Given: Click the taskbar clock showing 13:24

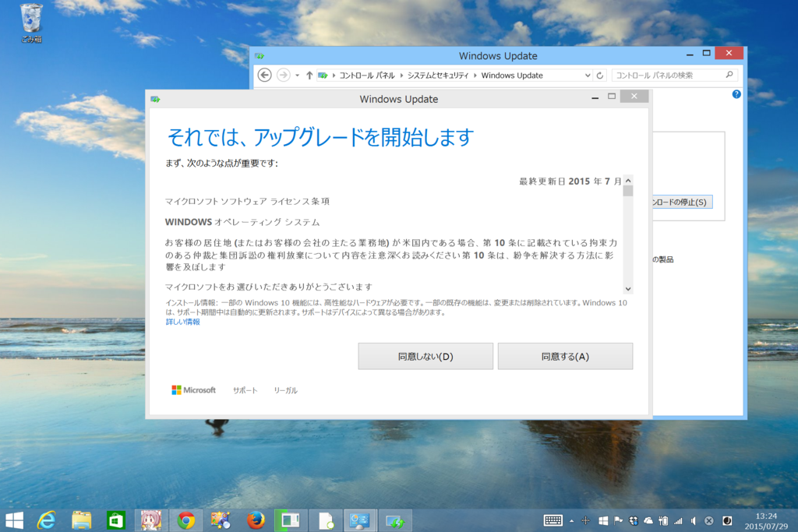Looking at the screenshot, I should (766, 521).
